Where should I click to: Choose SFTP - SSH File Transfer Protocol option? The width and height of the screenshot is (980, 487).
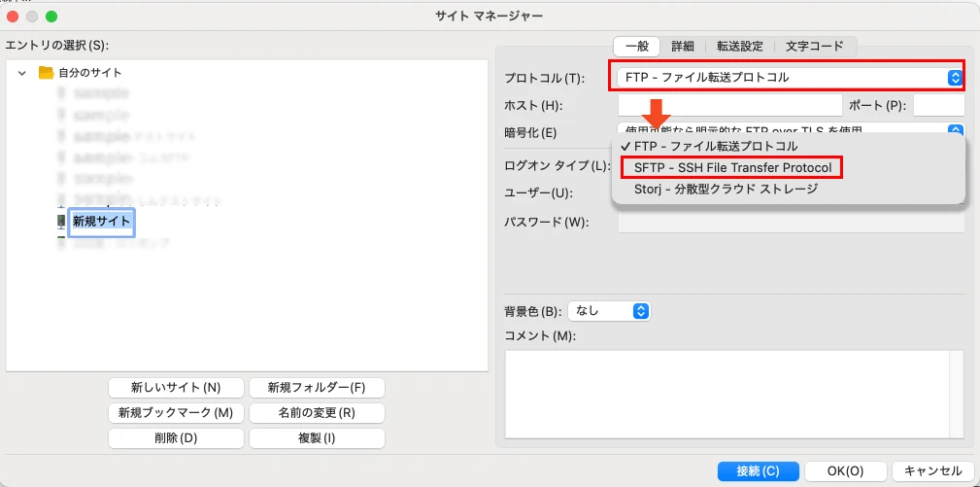[x=732, y=167]
